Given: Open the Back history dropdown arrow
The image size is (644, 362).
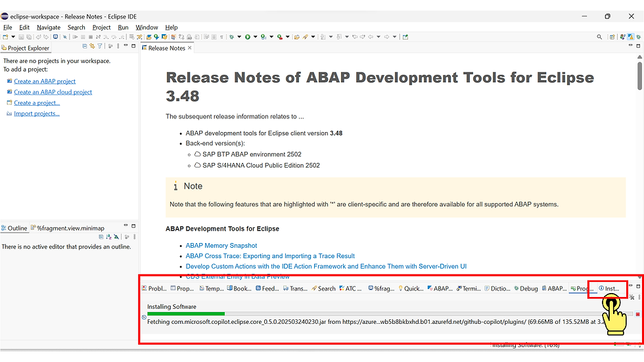Looking at the screenshot, I should pyautogui.click(x=379, y=37).
